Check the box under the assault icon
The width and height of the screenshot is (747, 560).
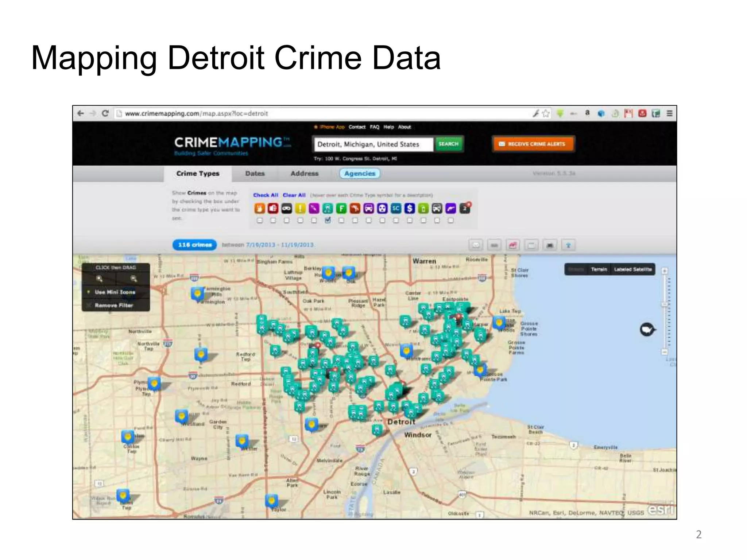[x=273, y=220]
